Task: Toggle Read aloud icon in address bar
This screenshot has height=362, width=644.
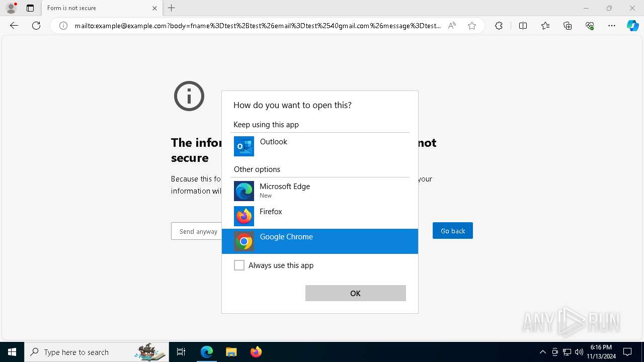Action: [452, 26]
